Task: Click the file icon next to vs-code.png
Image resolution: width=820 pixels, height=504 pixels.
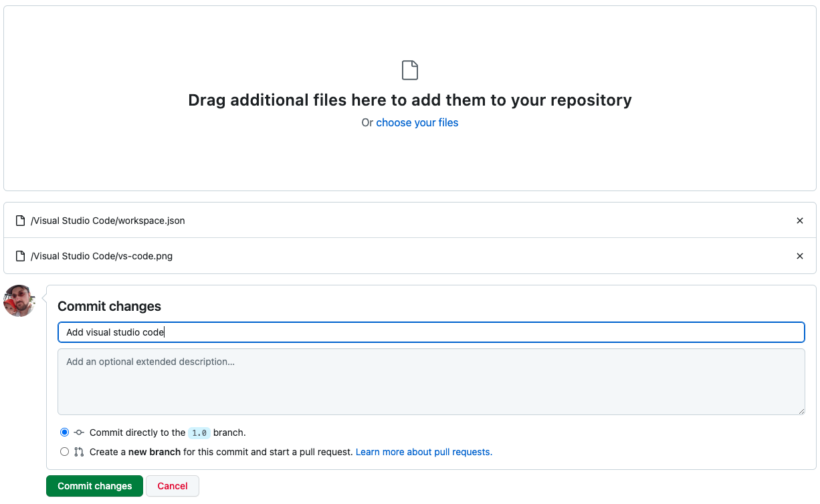Action: (21, 256)
